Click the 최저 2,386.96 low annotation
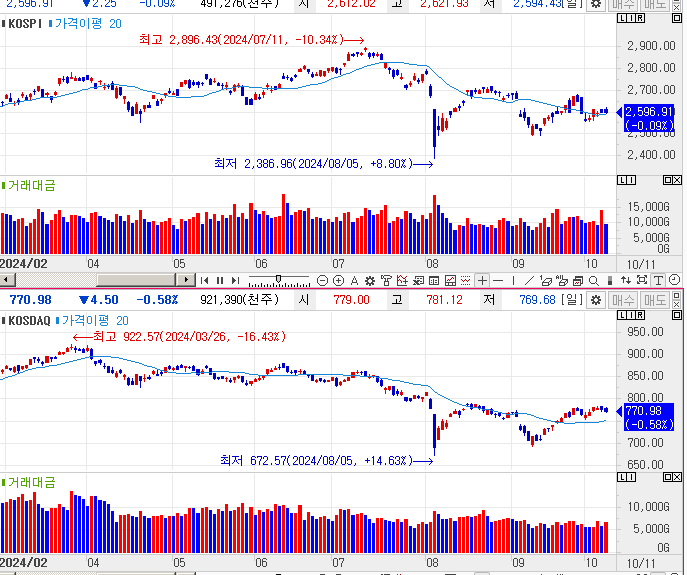Screen dimensions: 687x575 [324, 164]
